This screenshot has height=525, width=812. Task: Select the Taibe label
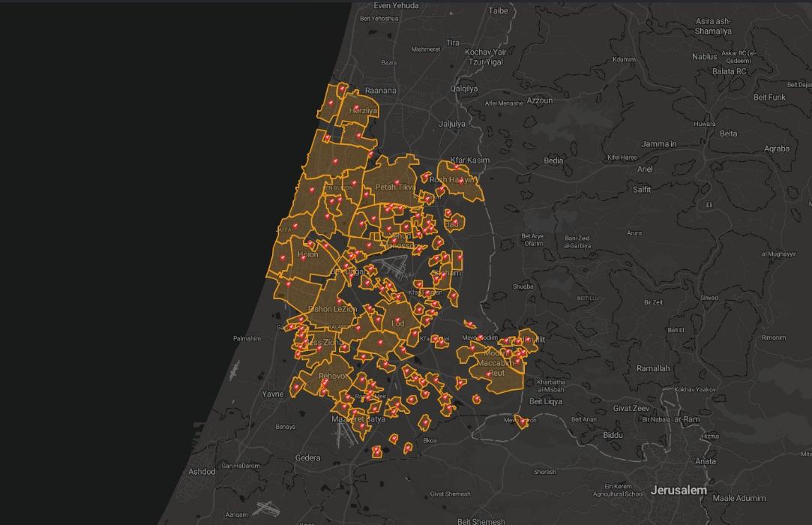(x=498, y=10)
